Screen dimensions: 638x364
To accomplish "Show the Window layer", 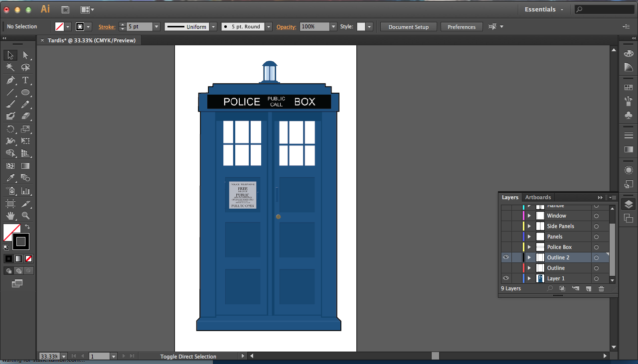I will (506, 216).
